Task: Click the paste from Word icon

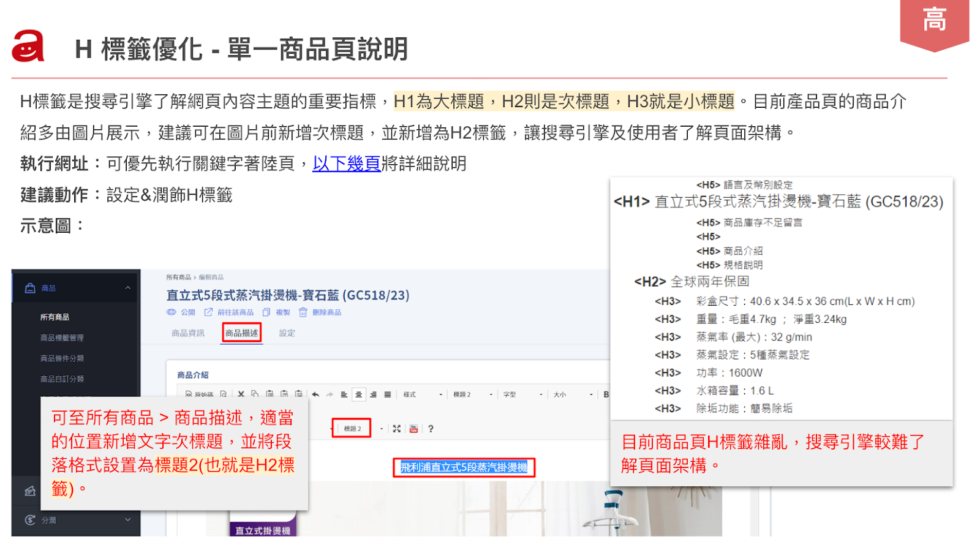Action: 298,394
